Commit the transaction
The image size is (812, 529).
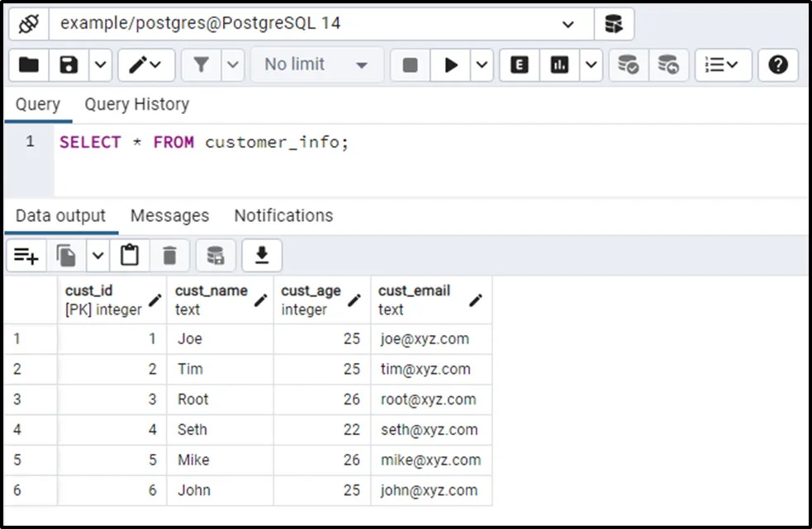point(629,64)
